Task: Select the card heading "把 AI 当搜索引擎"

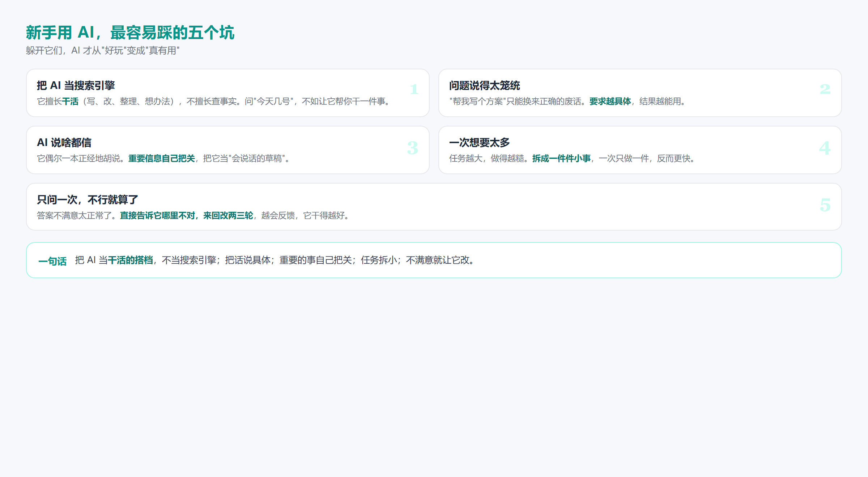Action: pyautogui.click(x=76, y=86)
